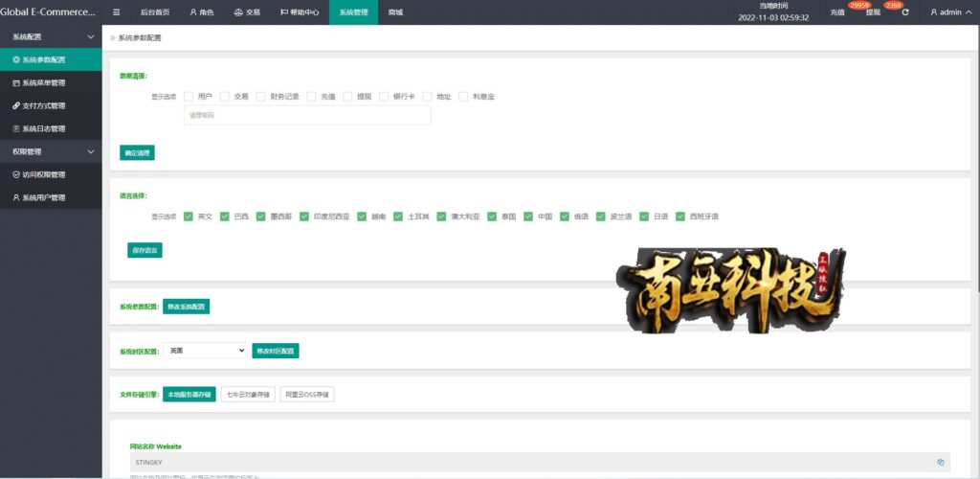
Task: Open the admin menu chevron
Action: (x=969, y=11)
